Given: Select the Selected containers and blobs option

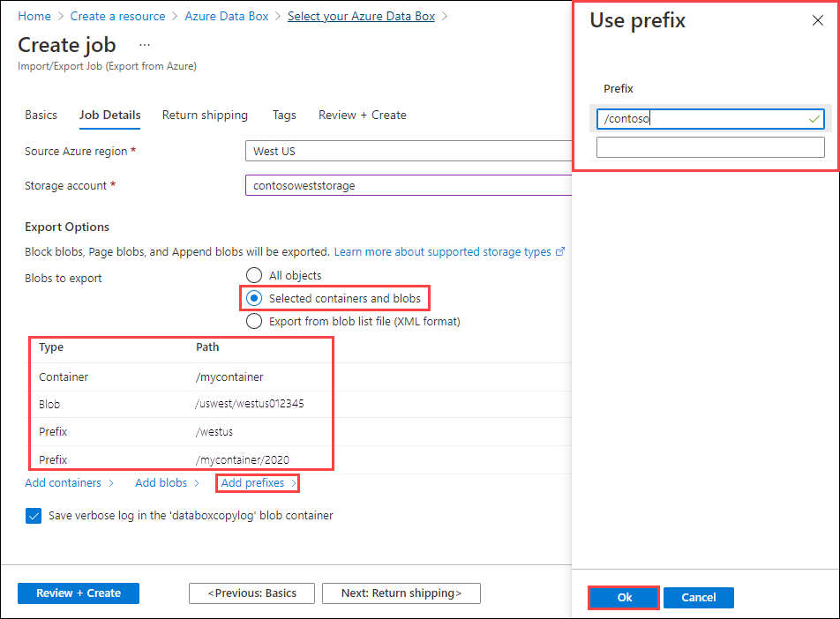Looking at the screenshot, I should [254, 298].
